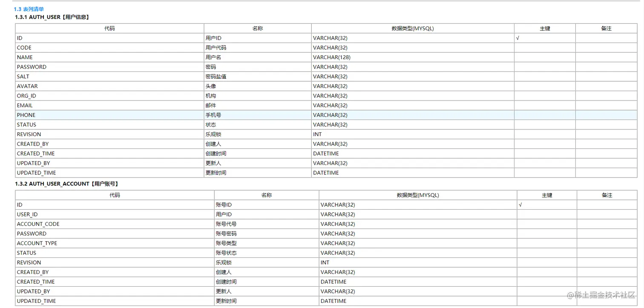Click the '账号代码' name cell
644x308 pixels.
pyautogui.click(x=267, y=224)
